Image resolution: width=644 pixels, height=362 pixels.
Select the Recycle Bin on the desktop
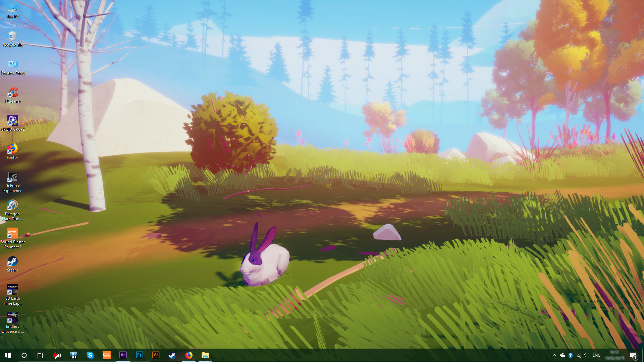point(13,35)
